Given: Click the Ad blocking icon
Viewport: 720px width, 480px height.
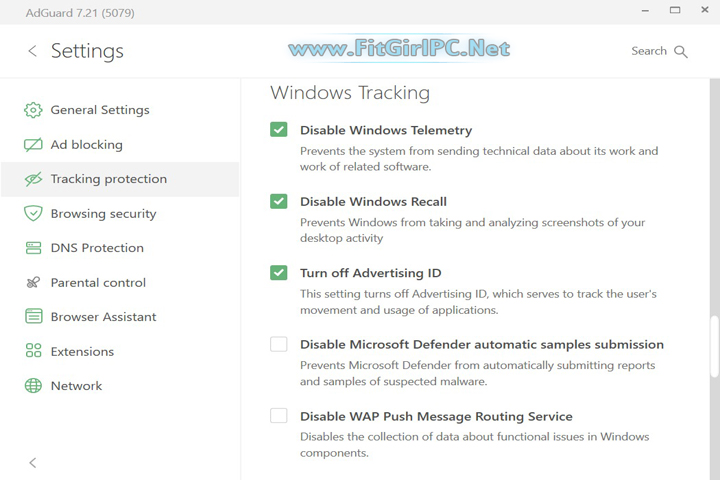Looking at the screenshot, I should coord(33,145).
